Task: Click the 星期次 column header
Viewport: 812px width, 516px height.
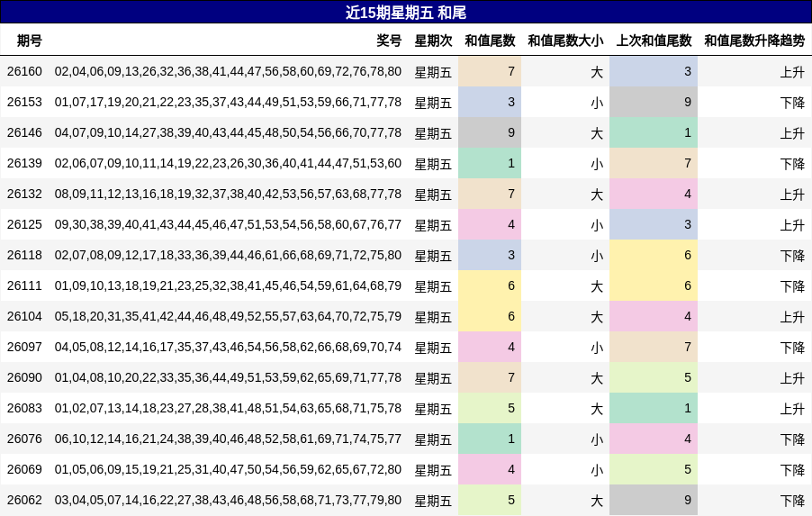Action: [433, 41]
